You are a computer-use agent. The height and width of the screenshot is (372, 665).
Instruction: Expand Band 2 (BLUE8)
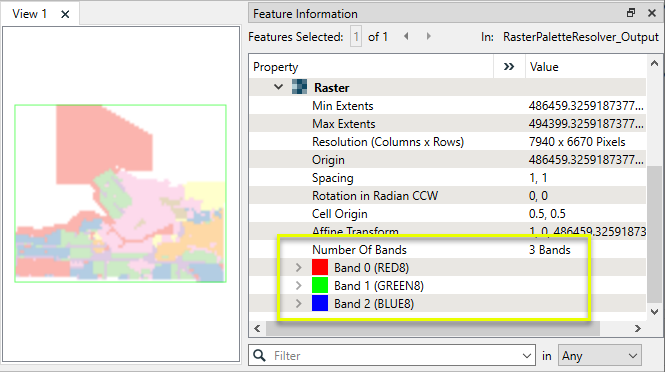tap(299, 304)
